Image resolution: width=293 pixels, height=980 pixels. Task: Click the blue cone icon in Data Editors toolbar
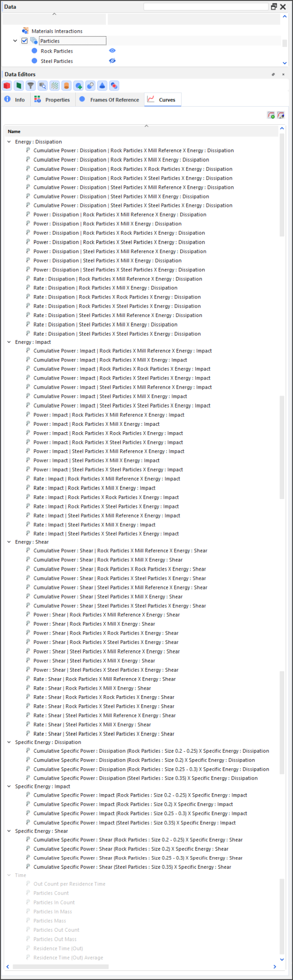click(x=102, y=86)
